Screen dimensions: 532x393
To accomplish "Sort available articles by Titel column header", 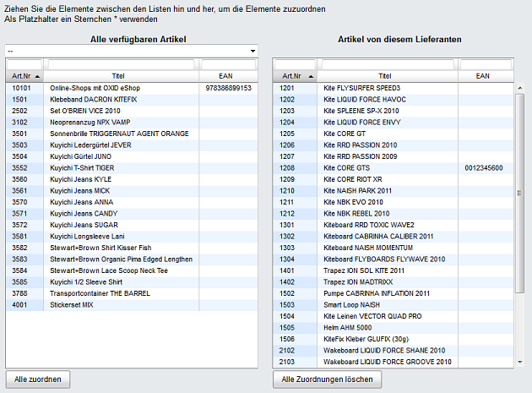I will click(x=121, y=76).
